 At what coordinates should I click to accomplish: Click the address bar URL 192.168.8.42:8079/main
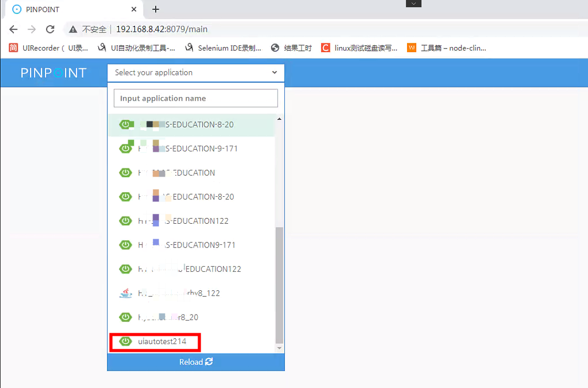click(x=162, y=29)
